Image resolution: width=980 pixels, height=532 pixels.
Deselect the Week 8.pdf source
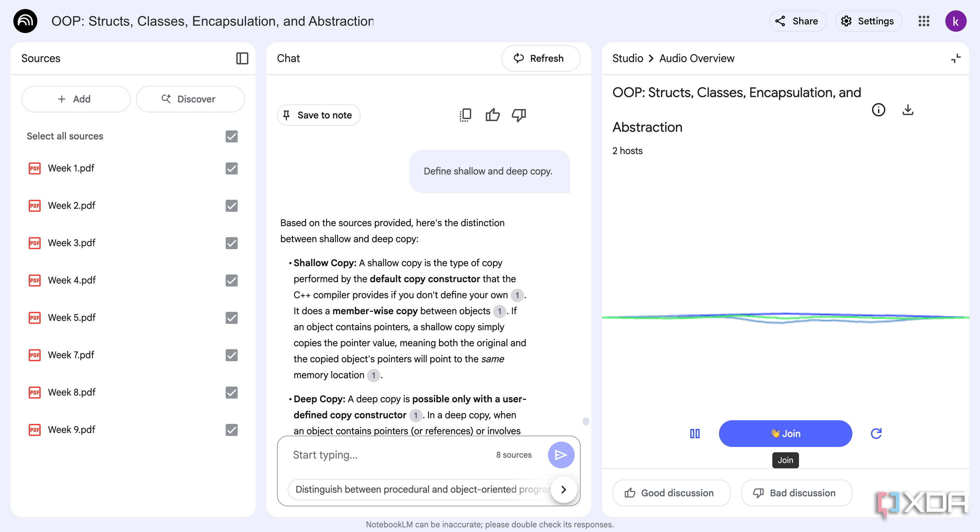pyautogui.click(x=231, y=392)
